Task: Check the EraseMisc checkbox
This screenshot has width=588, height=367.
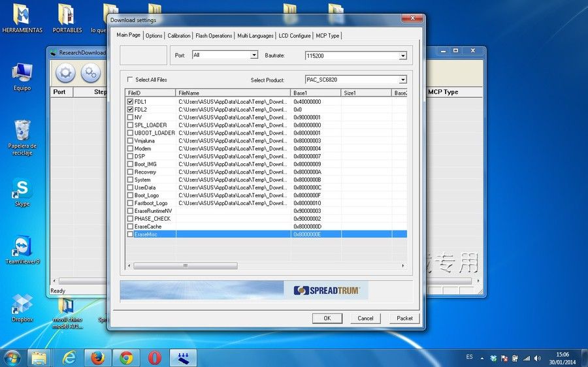Action: [x=130, y=234]
